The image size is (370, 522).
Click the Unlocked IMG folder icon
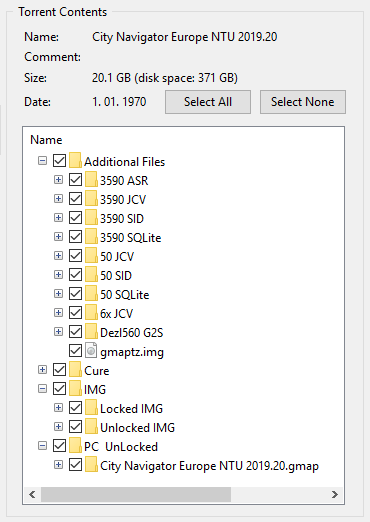click(91, 426)
